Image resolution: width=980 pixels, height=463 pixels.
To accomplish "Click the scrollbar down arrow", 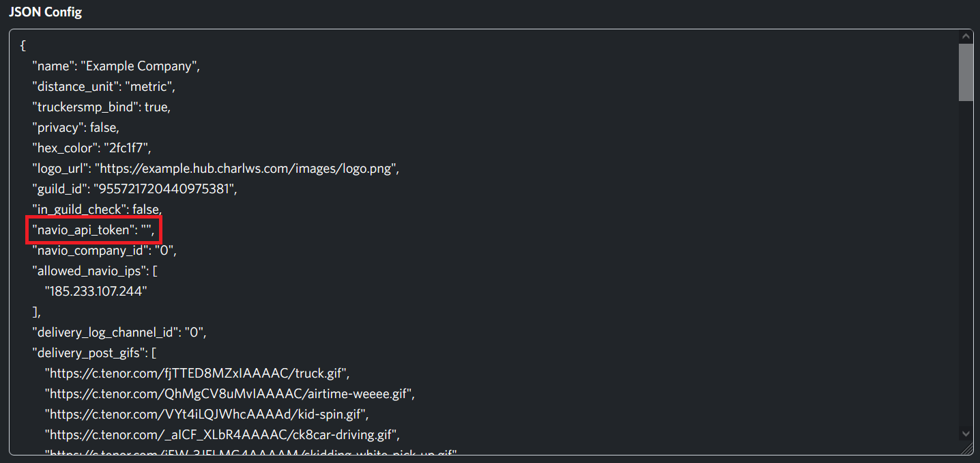I will (966, 433).
